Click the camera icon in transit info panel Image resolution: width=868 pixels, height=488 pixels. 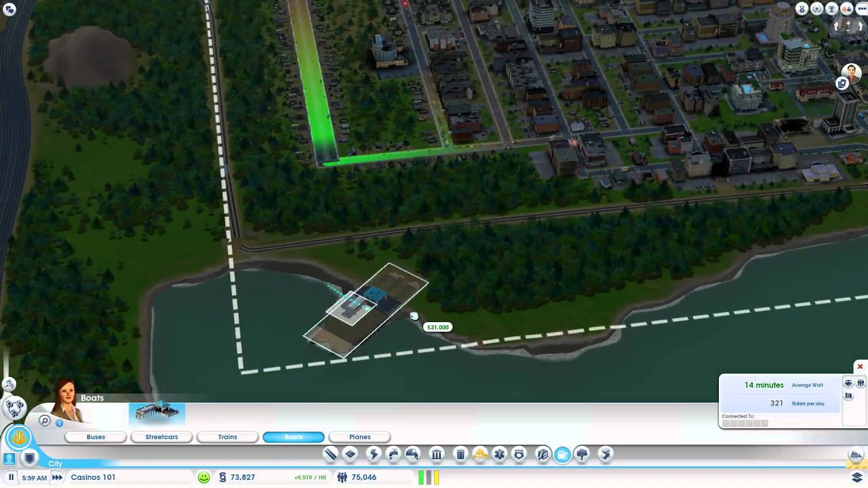[848, 396]
